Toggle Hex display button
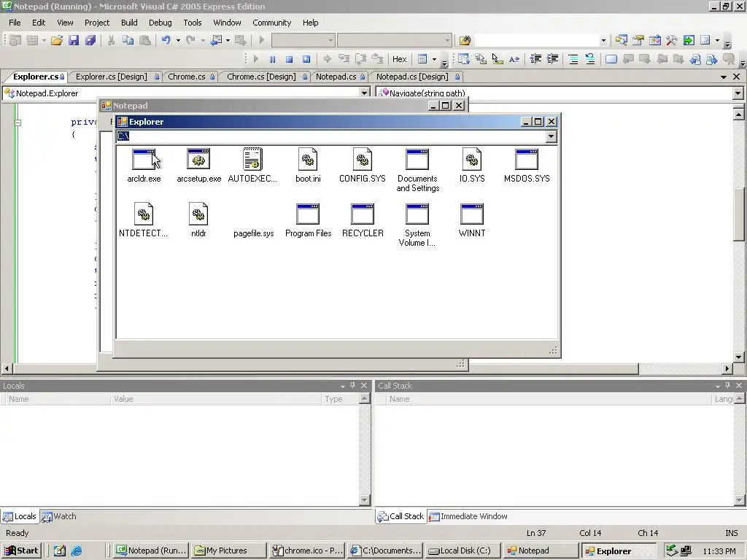747x560 pixels. pyautogui.click(x=399, y=59)
